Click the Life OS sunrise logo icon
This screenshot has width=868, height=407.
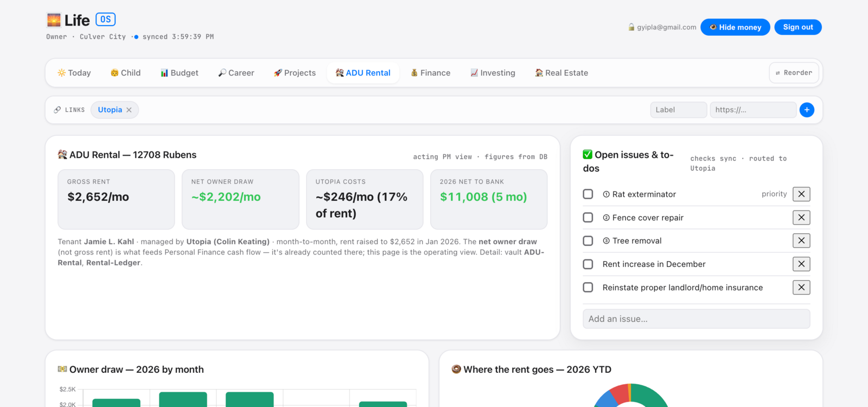pyautogui.click(x=54, y=21)
